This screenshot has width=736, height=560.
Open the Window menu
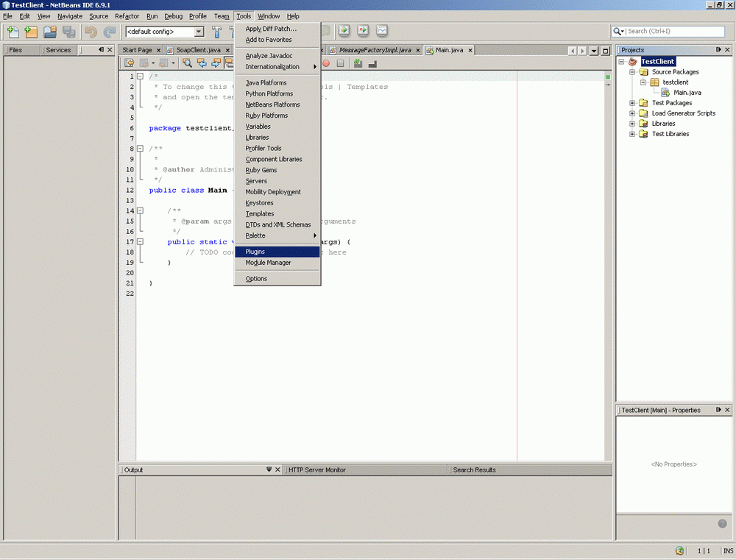tap(269, 16)
